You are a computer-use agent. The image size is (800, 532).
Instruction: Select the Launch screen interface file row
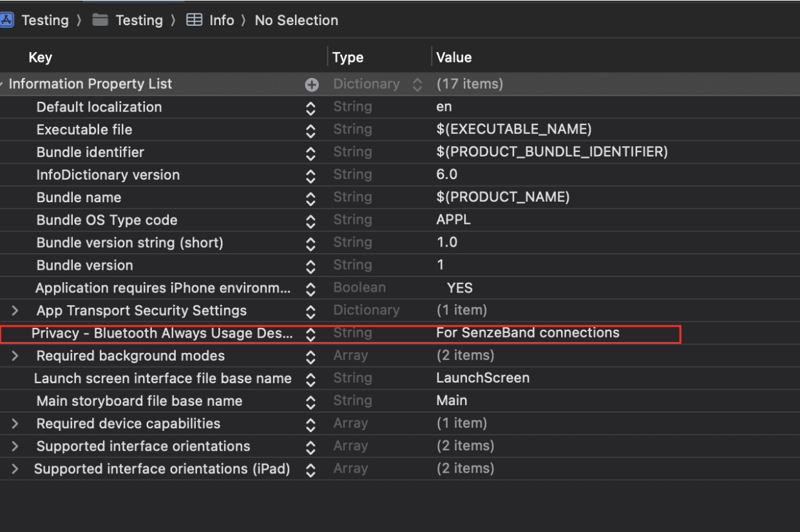(161, 378)
